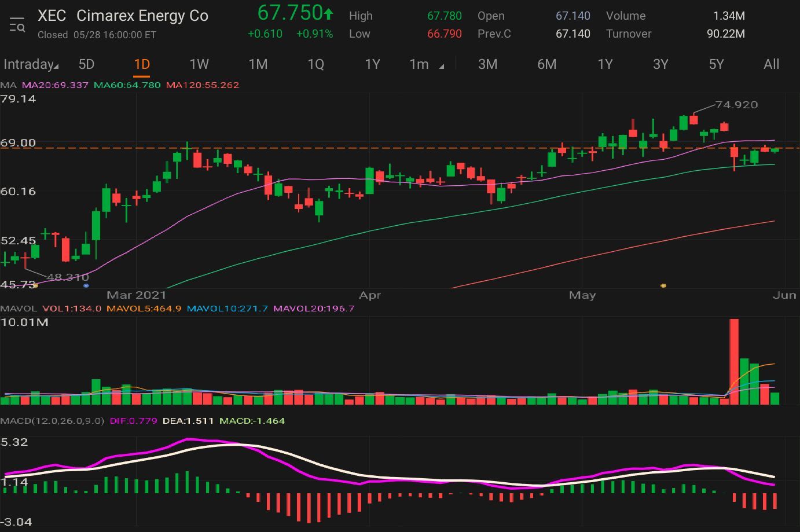Open the stock search list icon
The height and width of the screenshot is (532, 800).
[x=17, y=25]
